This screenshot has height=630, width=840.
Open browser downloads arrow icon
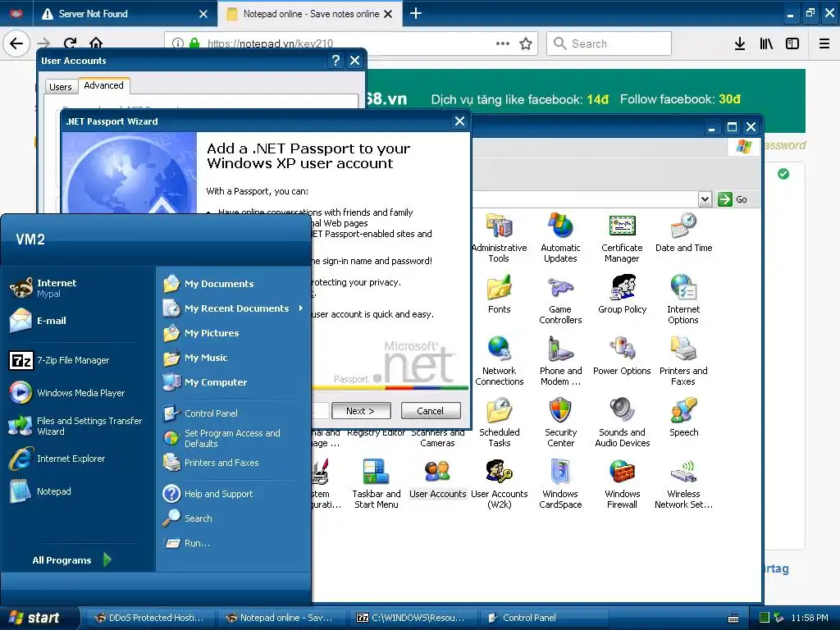(739, 43)
